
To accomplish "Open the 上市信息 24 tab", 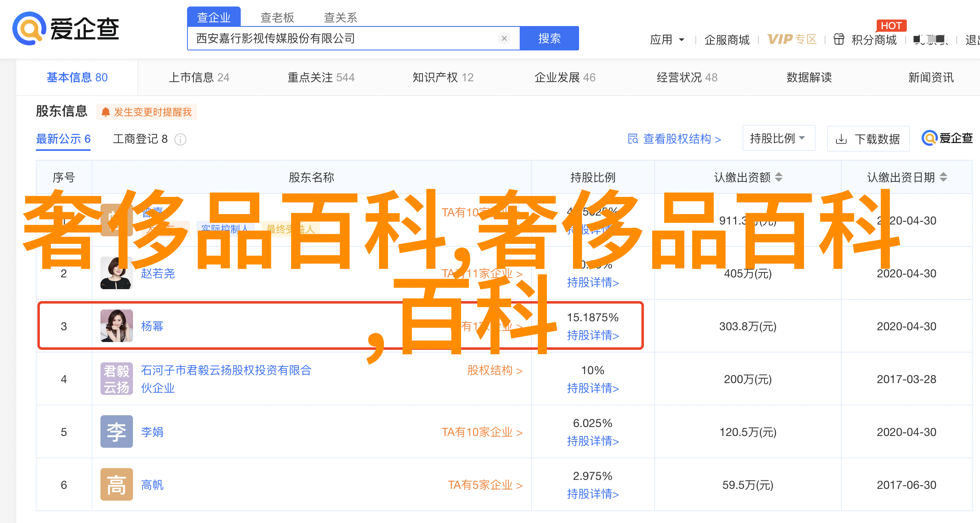I will 199,77.
